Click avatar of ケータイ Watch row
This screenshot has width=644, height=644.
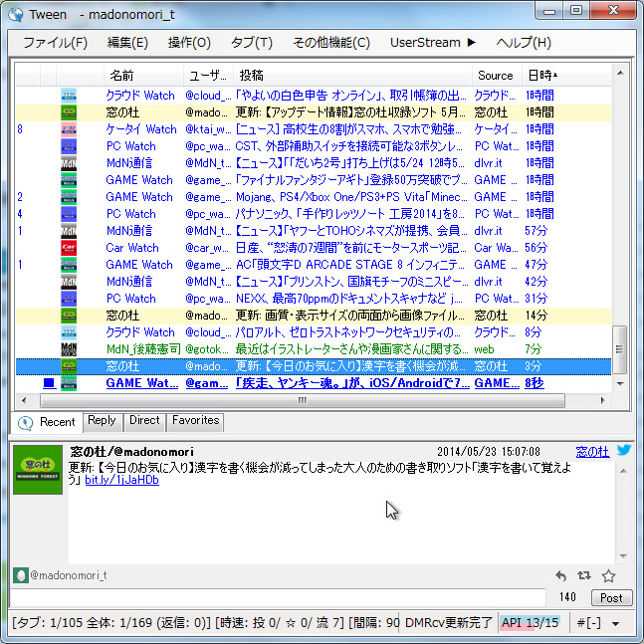pos(69,129)
